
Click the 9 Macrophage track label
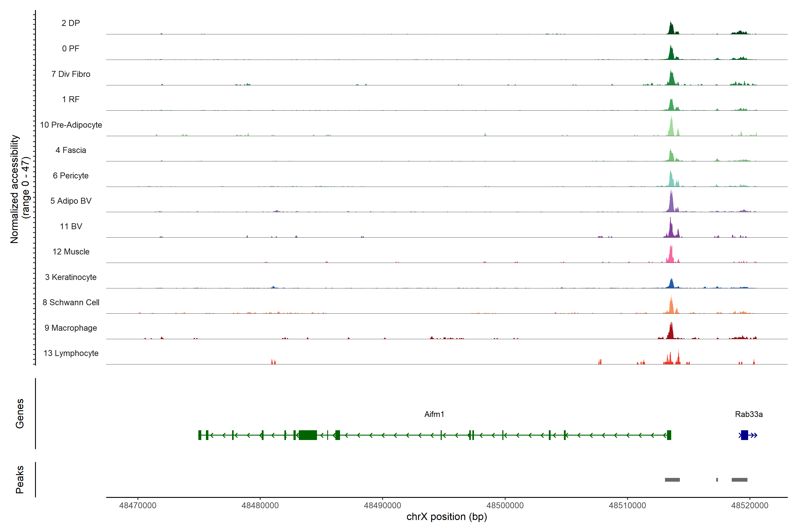[x=70, y=328]
